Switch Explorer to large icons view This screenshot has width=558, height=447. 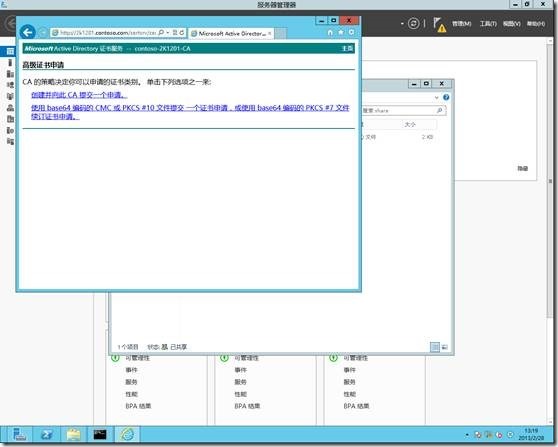click(x=444, y=347)
